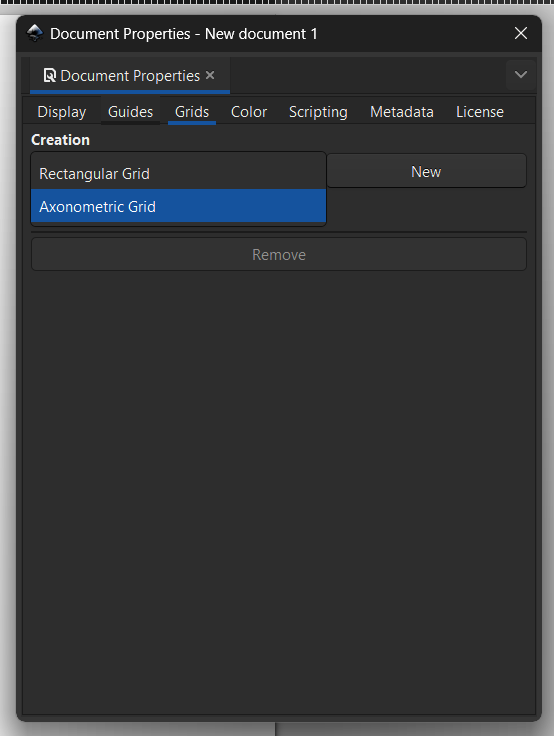Choose Rectangular Grid from the list
The height and width of the screenshot is (736, 554).
178,174
